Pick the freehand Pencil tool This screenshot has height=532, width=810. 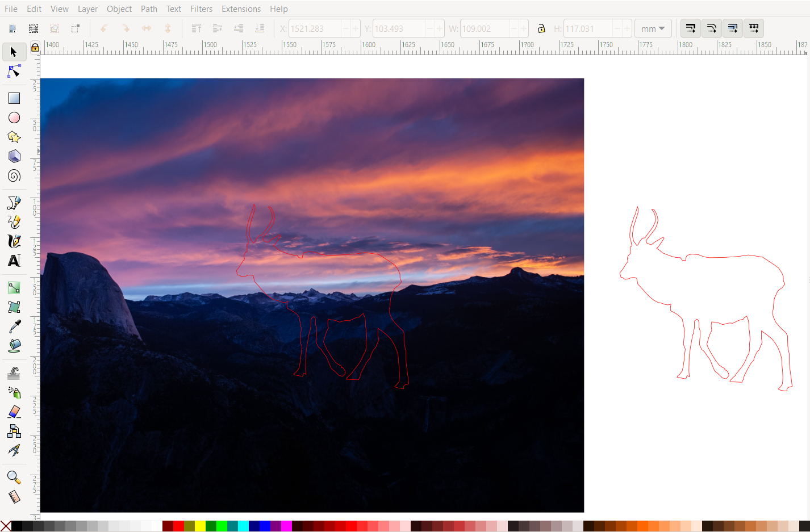click(14, 222)
